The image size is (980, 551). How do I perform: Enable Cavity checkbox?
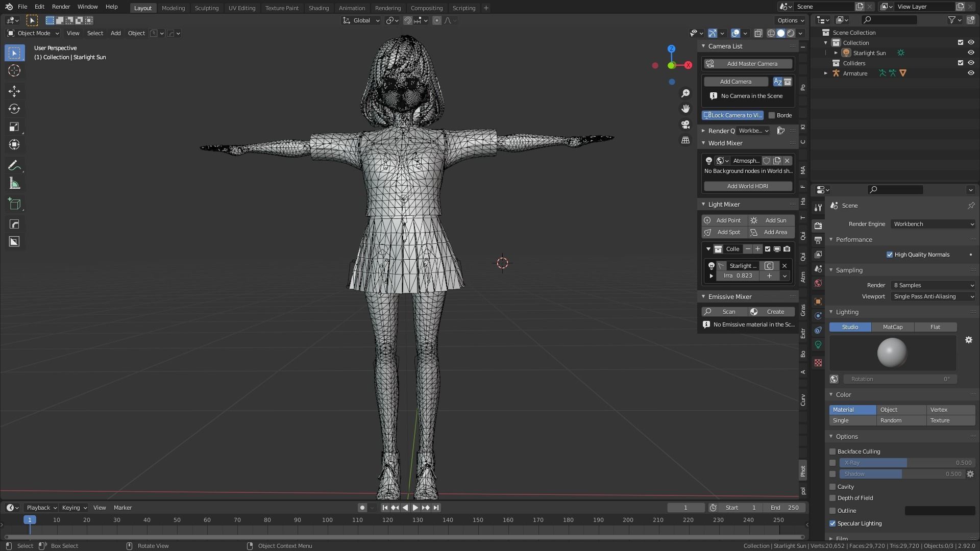point(832,487)
